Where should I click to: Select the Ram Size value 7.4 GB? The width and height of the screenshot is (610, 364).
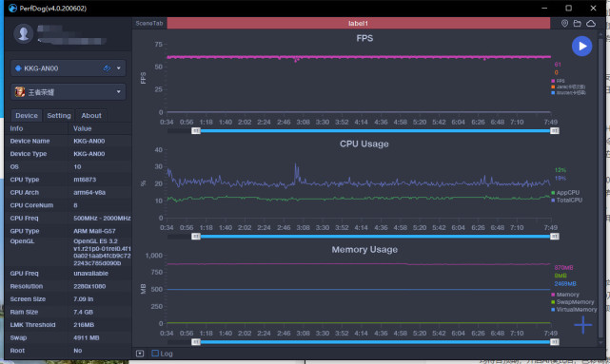[x=84, y=312]
